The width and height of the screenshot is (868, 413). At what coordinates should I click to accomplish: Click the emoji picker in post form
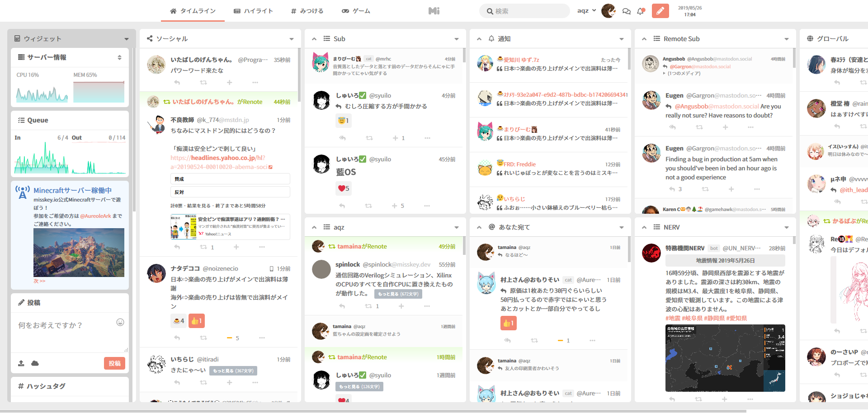click(x=120, y=322)
